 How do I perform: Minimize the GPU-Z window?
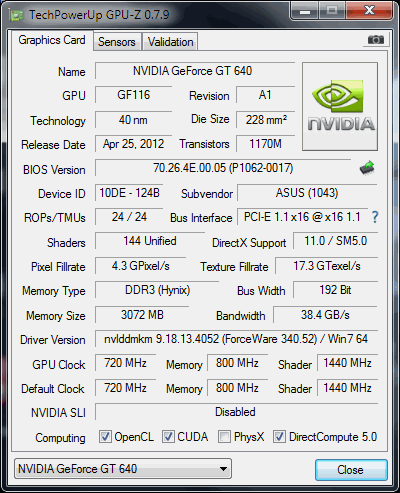tap(305, 11)
